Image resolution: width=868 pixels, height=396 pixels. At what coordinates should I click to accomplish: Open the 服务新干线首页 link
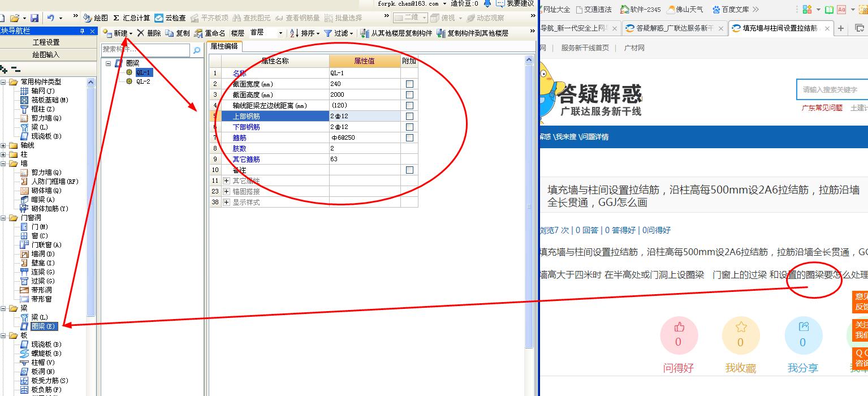click(x=585, y=48)
